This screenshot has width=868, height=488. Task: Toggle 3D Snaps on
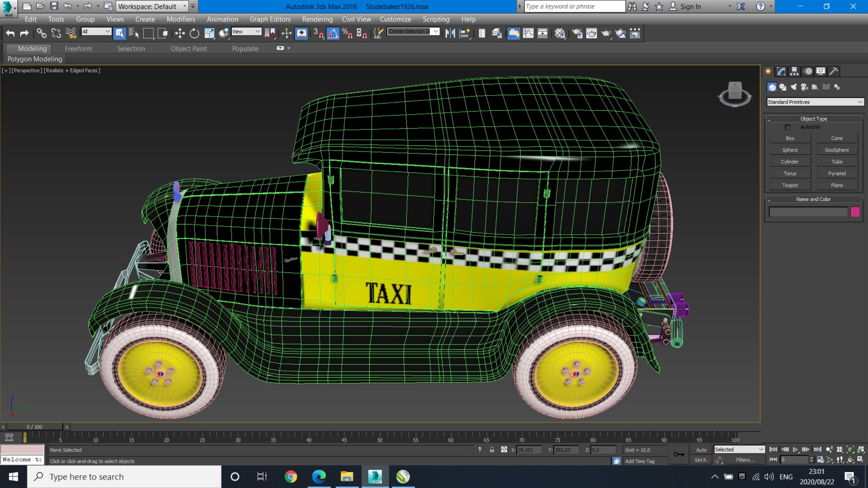[318, 33]
